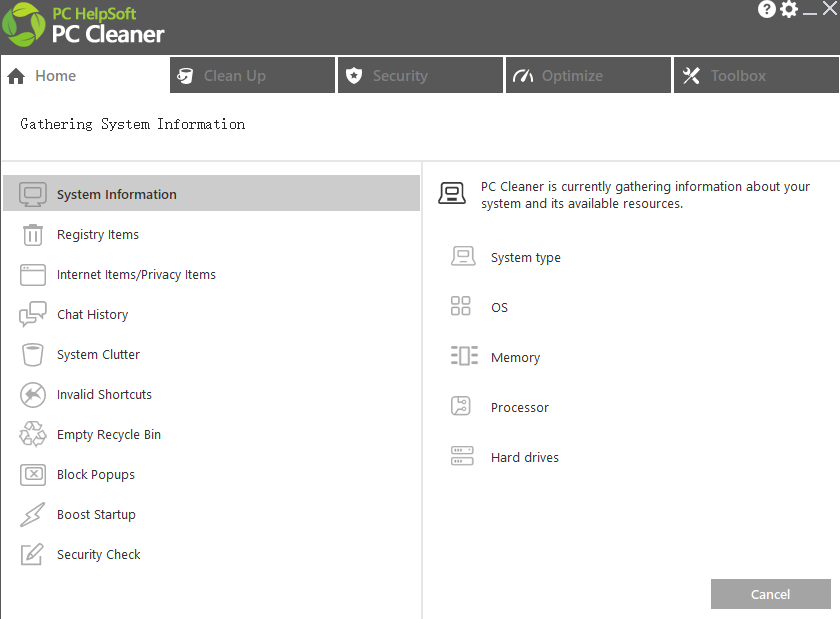Select Internet Items/Privacy Items in list

[136, 275]
